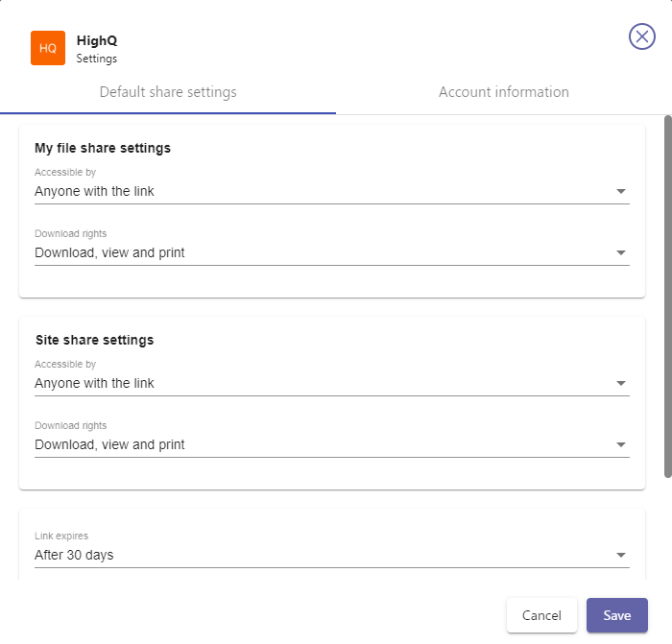
Task: Open Site share Download rights dropdown
Action: click(317, 444)
